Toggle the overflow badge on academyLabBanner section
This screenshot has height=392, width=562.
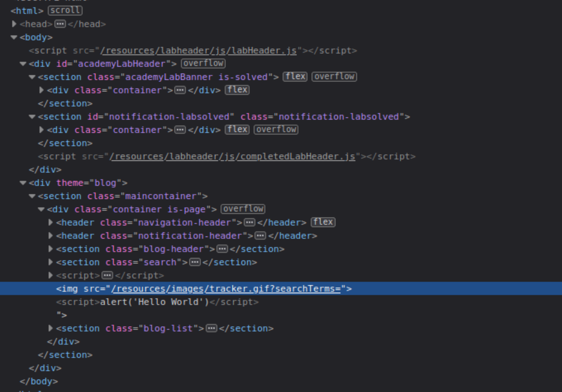click(x=334, y=77)
